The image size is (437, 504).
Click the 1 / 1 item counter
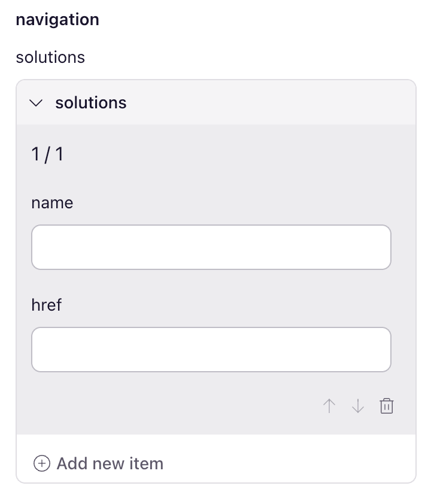47,154
